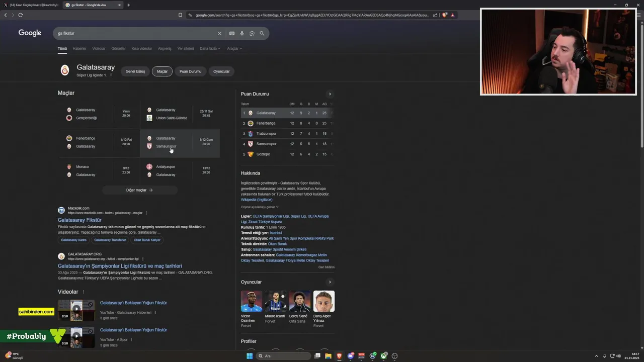Switch to Videolar search tab

pyautogui.click(x=99, y=49)
